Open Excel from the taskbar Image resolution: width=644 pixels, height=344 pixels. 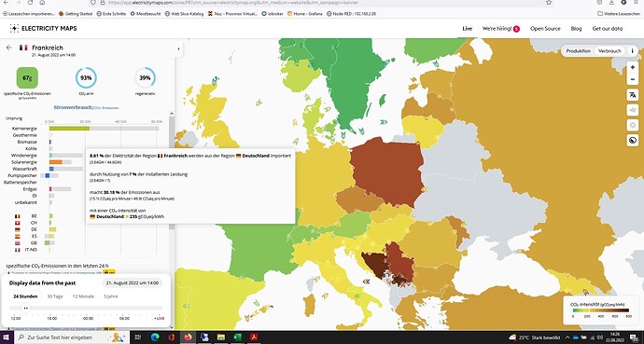(x=237, y=337)
